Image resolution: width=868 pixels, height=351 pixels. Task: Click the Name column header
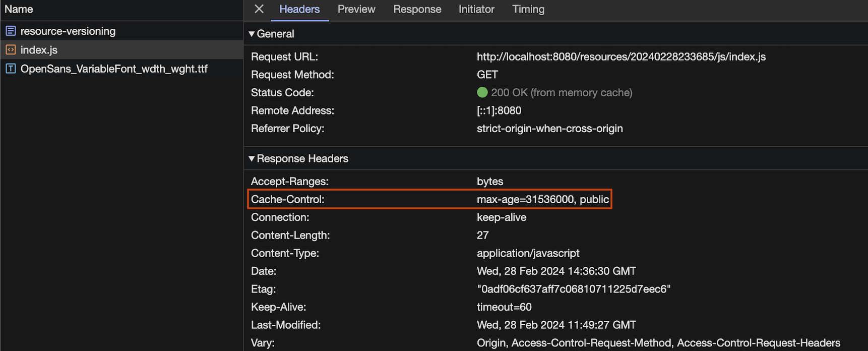(x=19, y=9)
